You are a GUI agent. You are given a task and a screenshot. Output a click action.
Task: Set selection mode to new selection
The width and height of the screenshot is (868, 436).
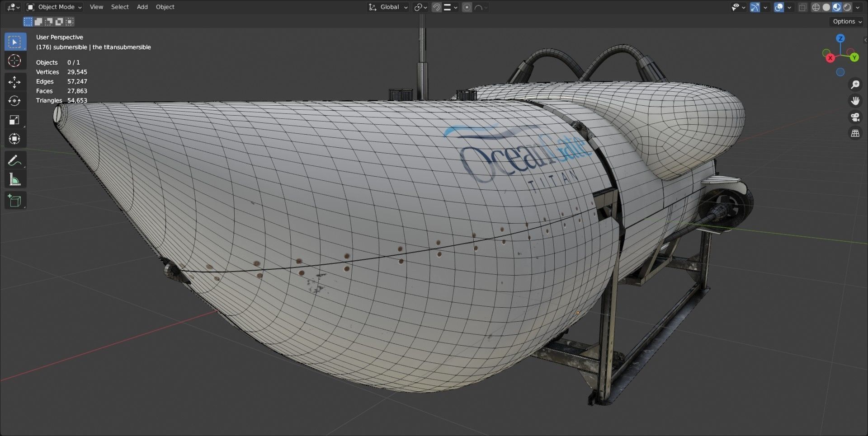[x=28, y=21]
